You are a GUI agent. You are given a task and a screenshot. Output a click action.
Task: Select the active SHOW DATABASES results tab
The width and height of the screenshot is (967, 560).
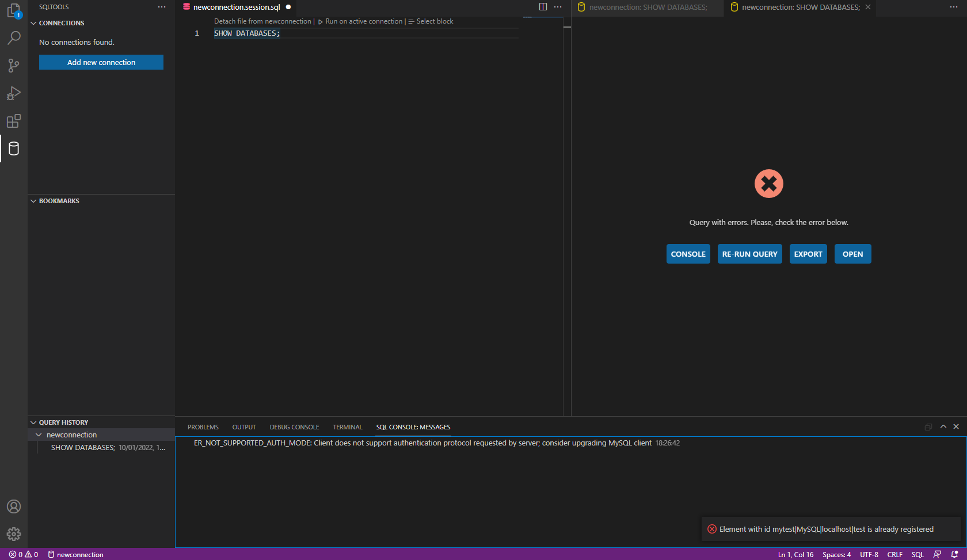click(x=801, y=7)
